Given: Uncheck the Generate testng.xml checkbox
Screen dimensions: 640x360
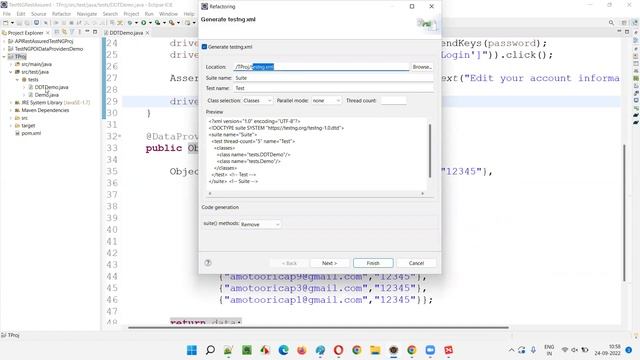Looking at the screenshot, I should [x=204, y=47].
